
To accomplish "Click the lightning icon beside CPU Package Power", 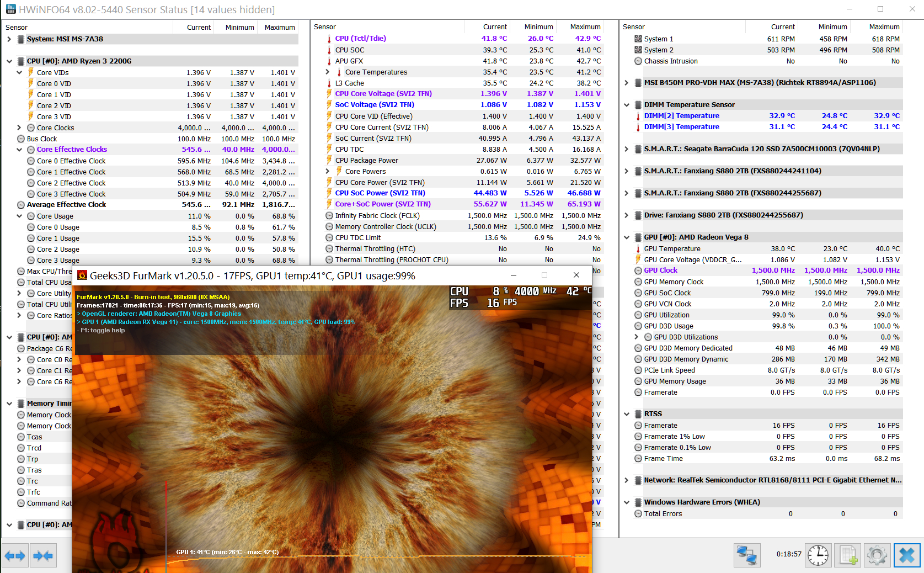I will 329,160.
